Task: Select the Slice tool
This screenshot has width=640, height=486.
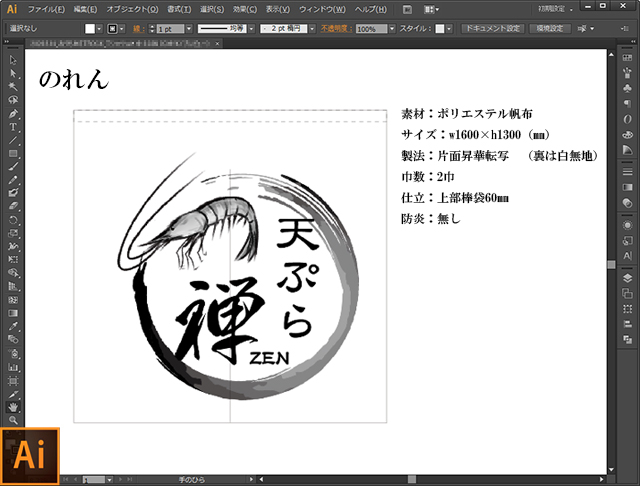Action: 13,394
